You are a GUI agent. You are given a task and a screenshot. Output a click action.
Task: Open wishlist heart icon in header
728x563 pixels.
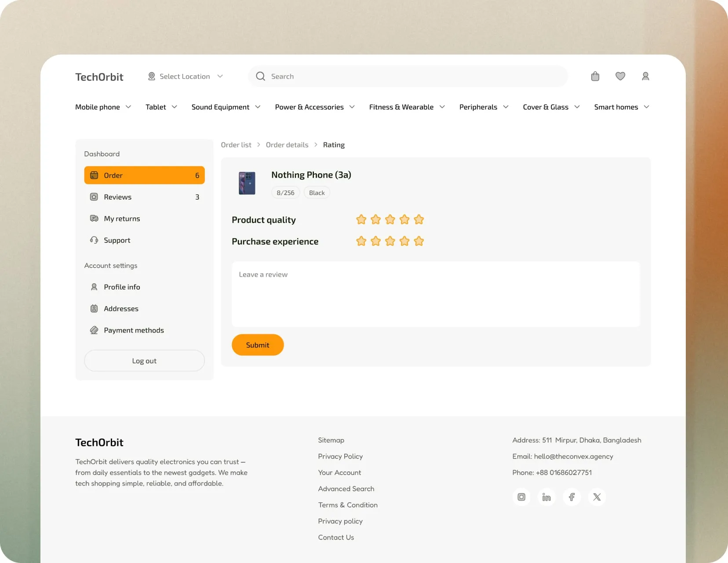(x=620, y=77)
